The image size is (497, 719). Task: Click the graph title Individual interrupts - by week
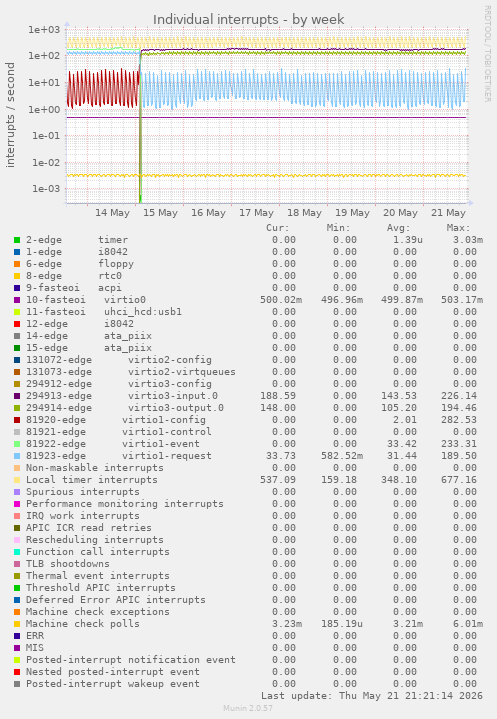pyautogui.click(x=248, y=20)
